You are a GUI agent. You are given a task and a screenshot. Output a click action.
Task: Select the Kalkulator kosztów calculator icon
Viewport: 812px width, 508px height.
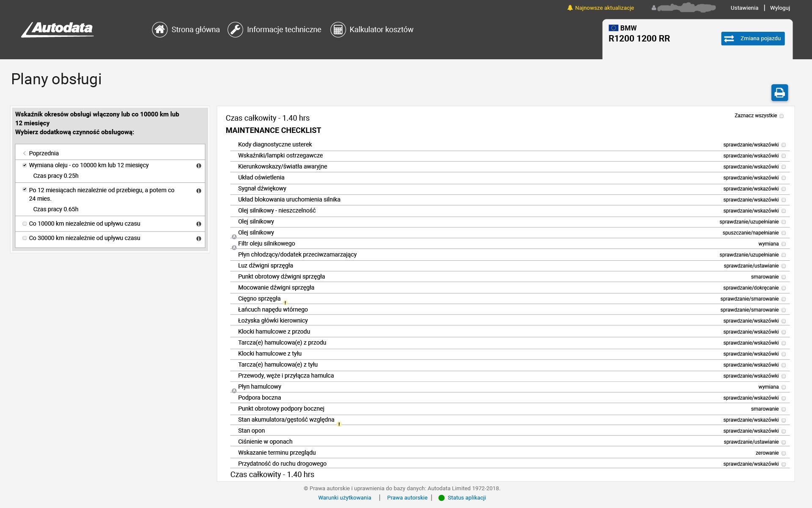338,30
